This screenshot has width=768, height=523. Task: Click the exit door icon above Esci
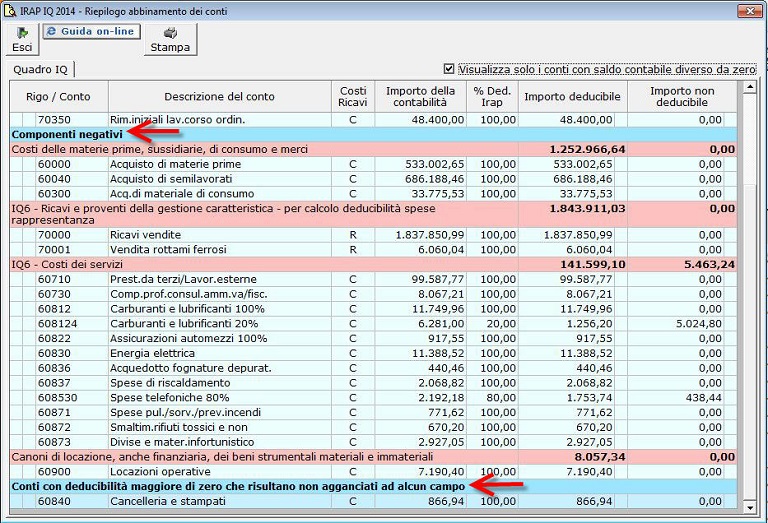click(x=22, y=33)
